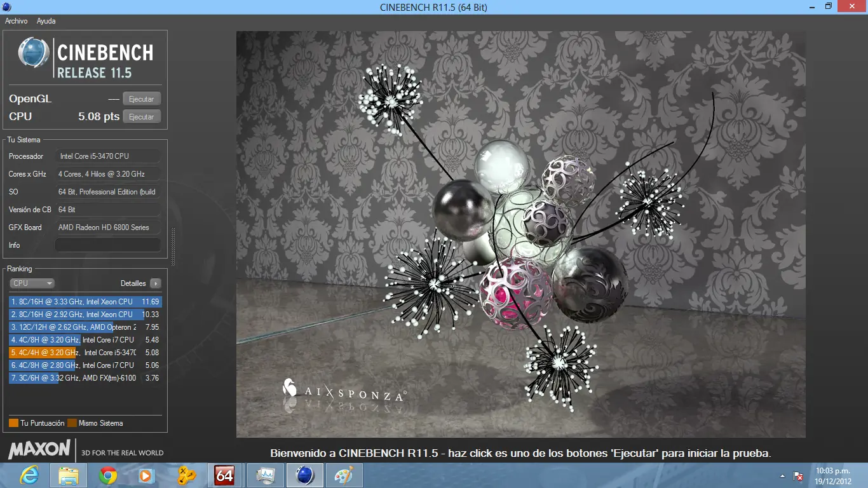This screenshot has height=488, width=868.
Task: Click the rendered sphere scene preview
Action: [521, 234]
